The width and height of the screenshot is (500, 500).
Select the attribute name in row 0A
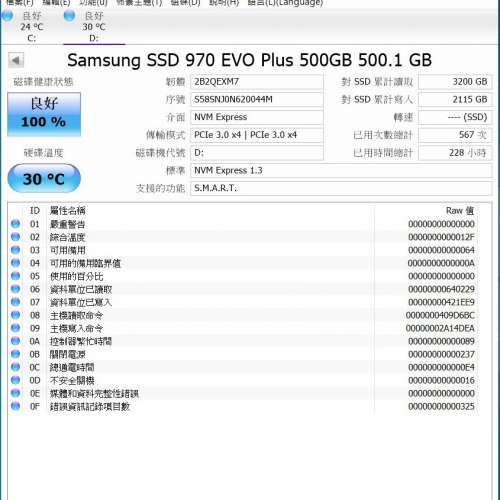[x=81, y=341]
